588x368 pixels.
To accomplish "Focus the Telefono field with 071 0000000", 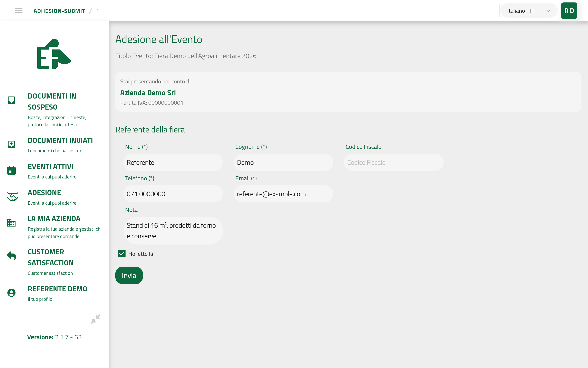I will [173, 194].
